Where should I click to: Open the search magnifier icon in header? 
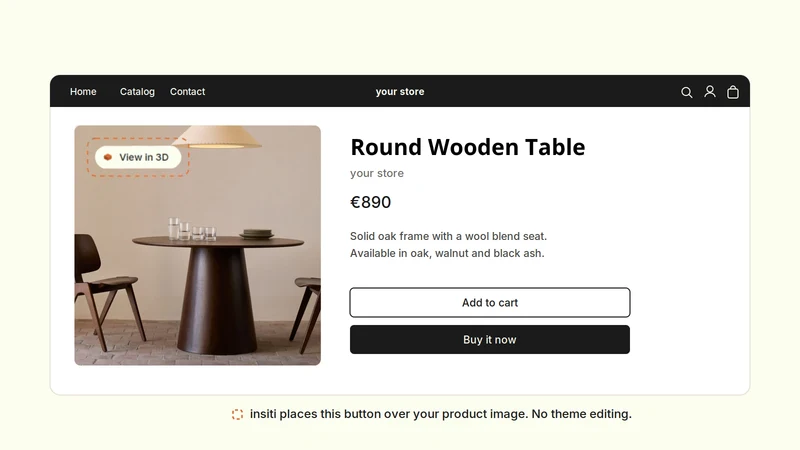(687, 92)
